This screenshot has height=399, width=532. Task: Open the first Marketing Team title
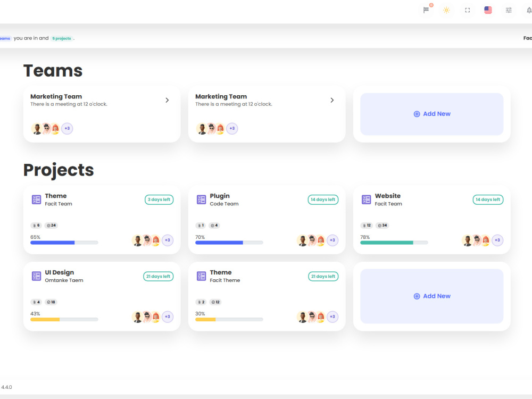(56, 96)
